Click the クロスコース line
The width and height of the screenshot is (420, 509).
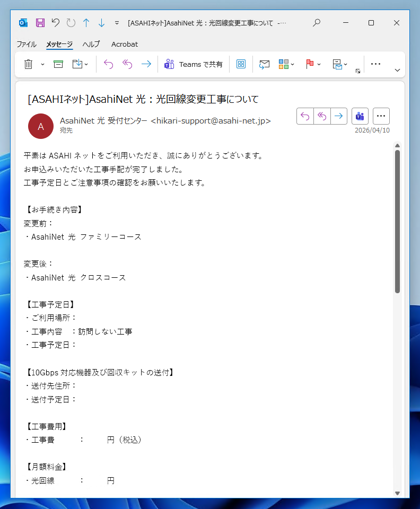tap(75, 278)
